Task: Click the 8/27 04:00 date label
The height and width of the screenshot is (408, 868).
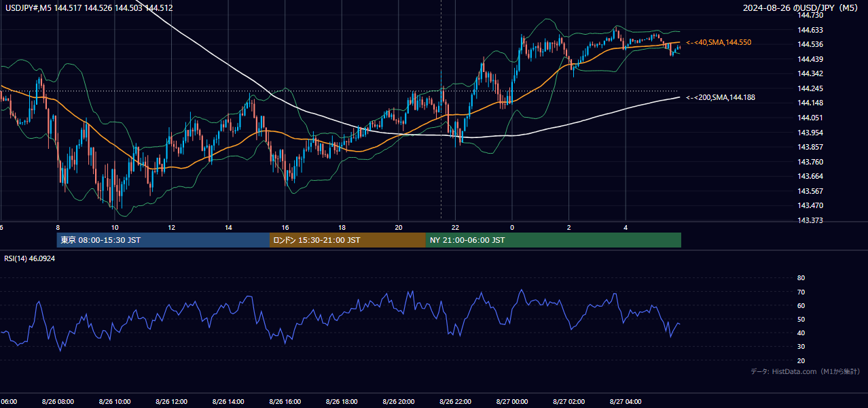Action: (x=626, y=402)
